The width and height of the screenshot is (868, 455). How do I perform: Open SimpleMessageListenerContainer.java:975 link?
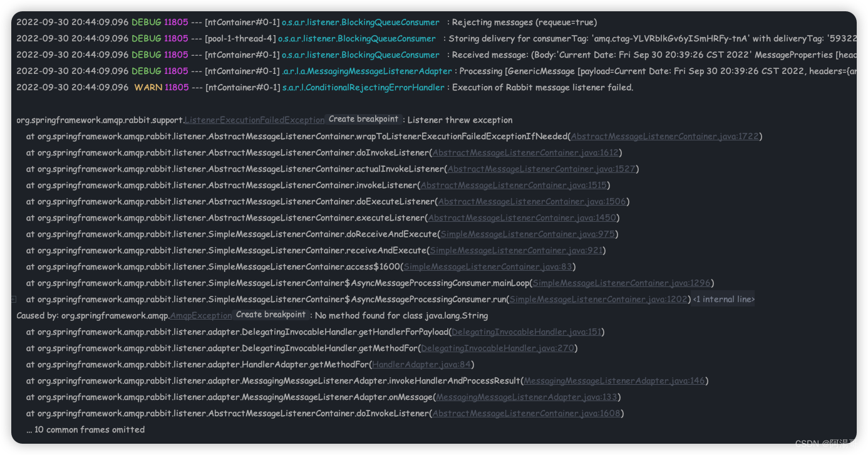(528, 234)
